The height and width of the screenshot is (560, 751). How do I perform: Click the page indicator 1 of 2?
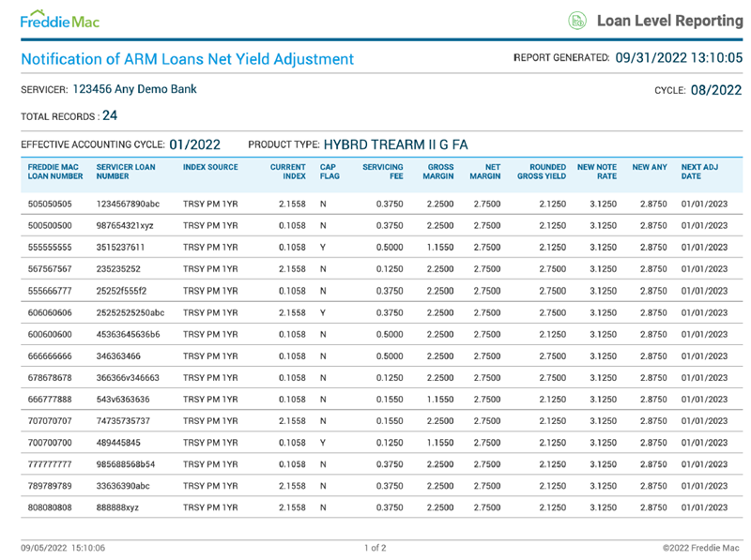click(x=375, y=547)
